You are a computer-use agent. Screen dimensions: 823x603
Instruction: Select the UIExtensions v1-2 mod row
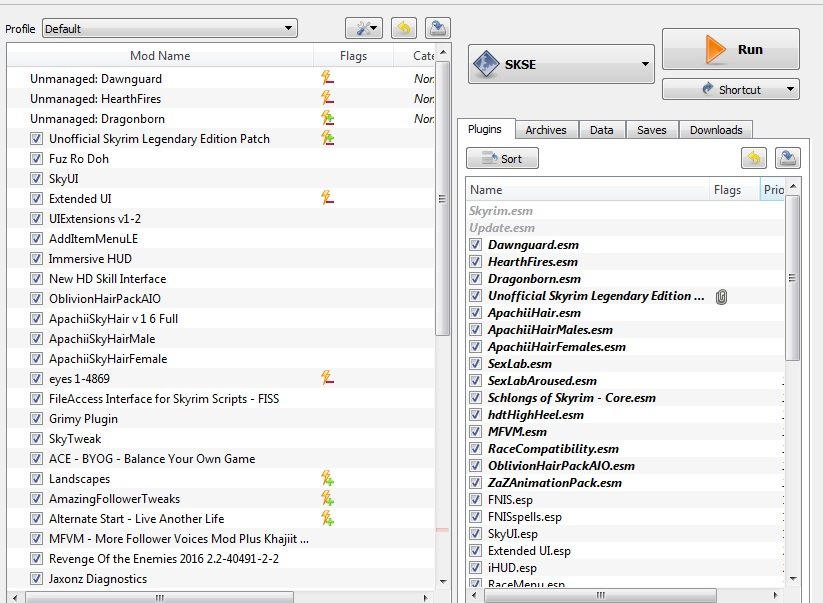click(221, 218)
